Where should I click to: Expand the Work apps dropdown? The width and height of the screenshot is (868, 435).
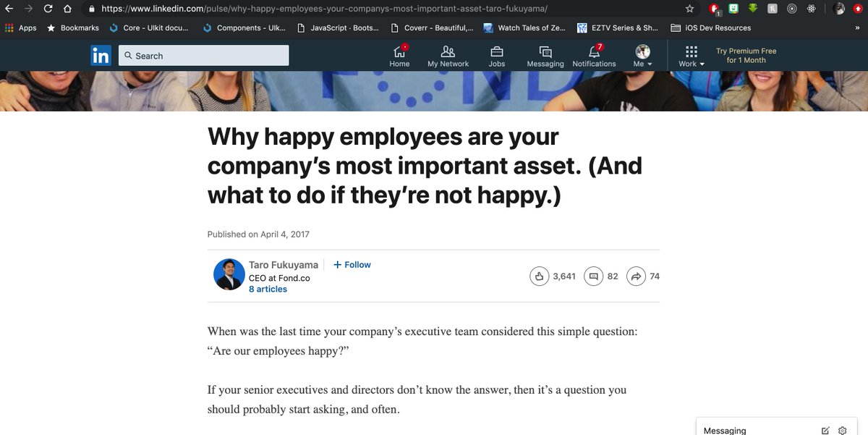click(692, 56)
